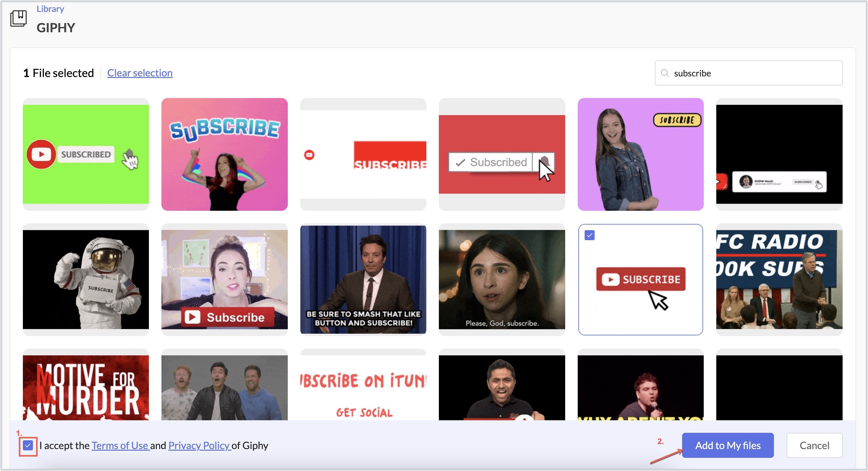The width and height of the screenshot is (868, 471).
Task: Select the smash that like button GIF
Action: [x=363, y=279]
